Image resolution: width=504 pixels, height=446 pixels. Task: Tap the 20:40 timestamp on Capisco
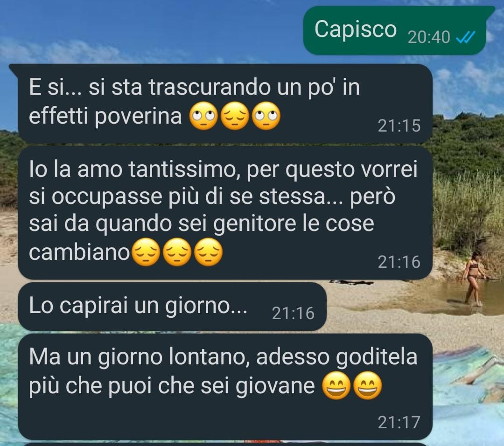click(x=429, y=37)
